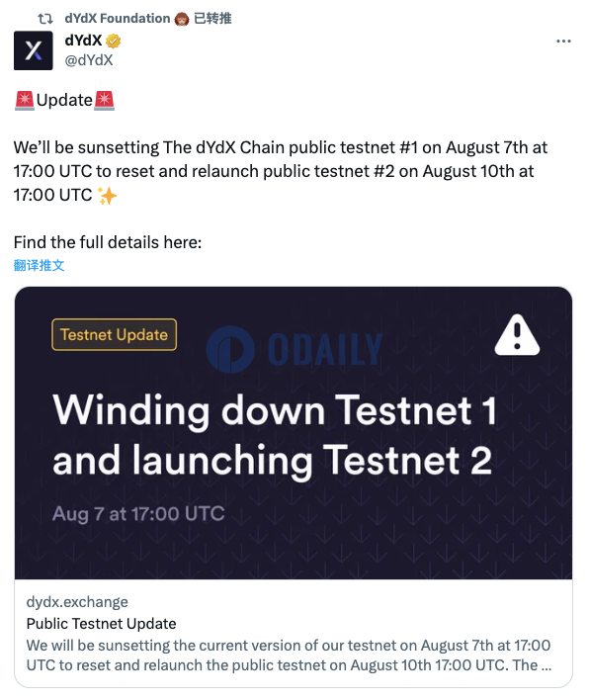Image resolution: width=589 pixels, height=700 pixels.
Task: Open the three-dot more options menu
Action: (x=563, y=42)
